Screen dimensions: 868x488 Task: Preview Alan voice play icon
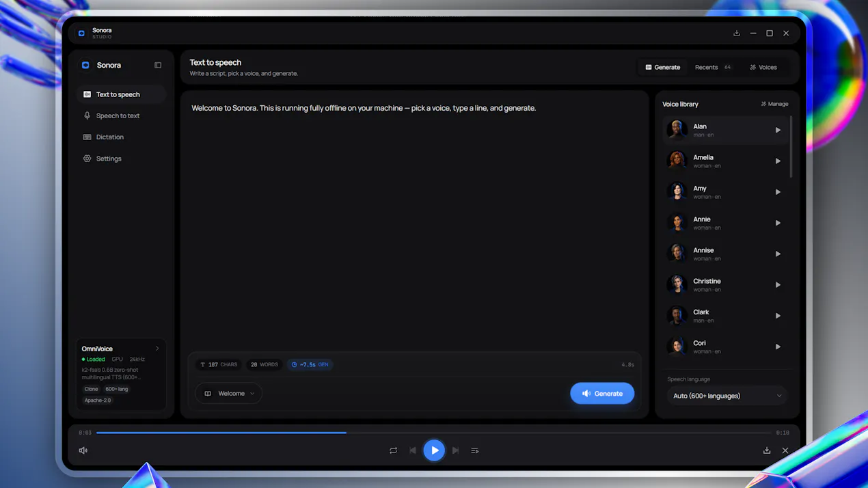[x=778, y=130]
